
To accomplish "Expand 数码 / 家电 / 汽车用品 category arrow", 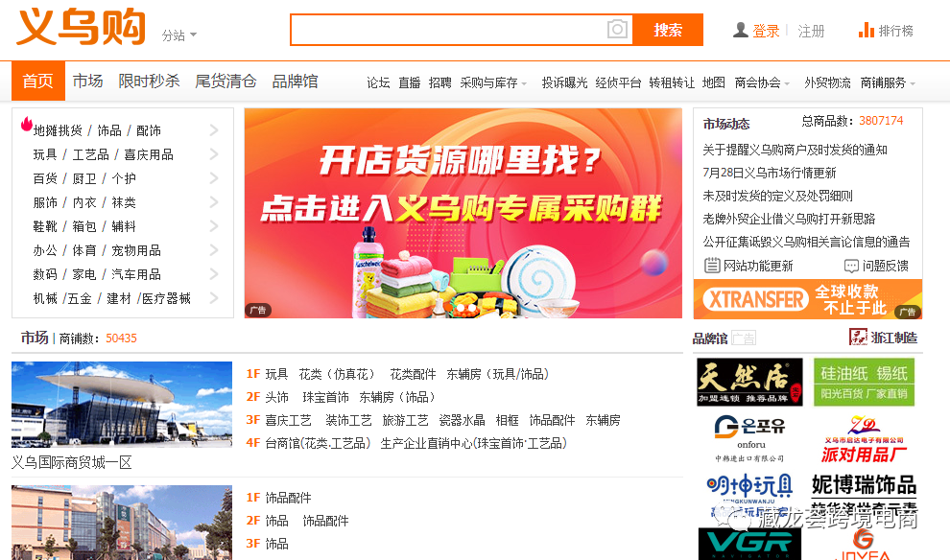I will click(x=214, y=273).
